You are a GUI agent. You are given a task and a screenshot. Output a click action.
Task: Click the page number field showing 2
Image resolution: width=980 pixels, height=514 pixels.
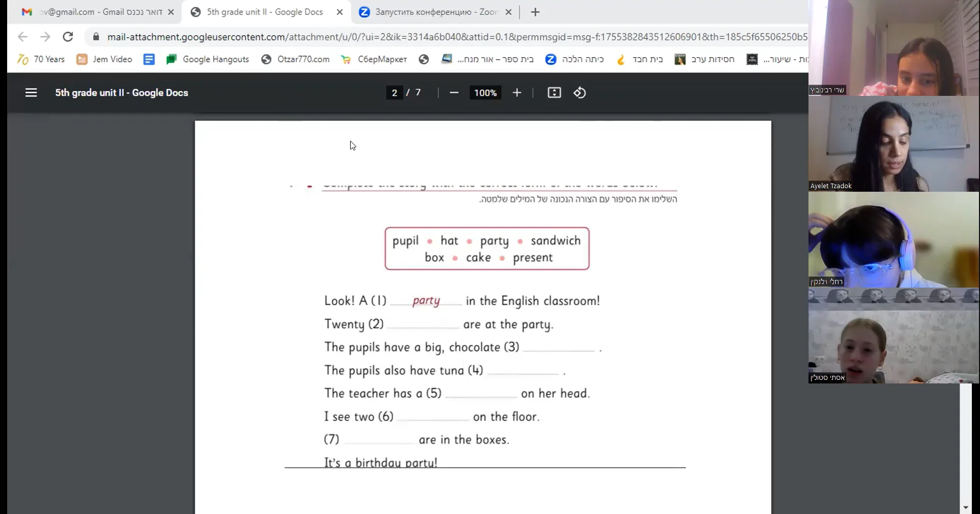(394, 92)
